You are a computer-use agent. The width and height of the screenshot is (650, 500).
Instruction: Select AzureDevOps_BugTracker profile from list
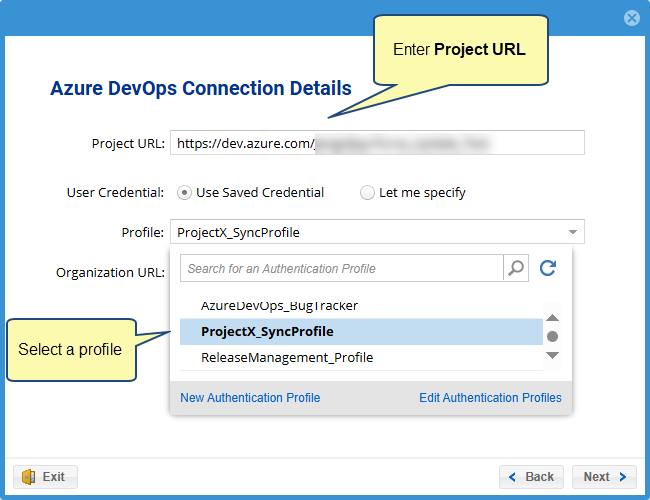pyautogui.click(x=279, y=306)
